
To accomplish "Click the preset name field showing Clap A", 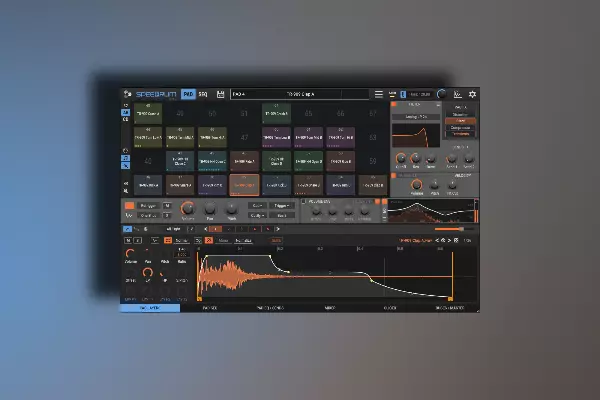I will pos(300,94).
